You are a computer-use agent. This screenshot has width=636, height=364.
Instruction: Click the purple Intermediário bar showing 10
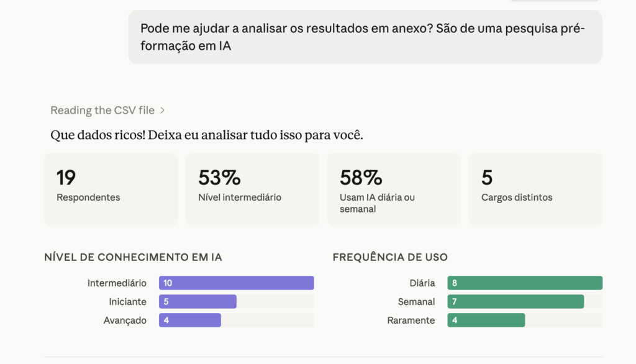(237, 283)
